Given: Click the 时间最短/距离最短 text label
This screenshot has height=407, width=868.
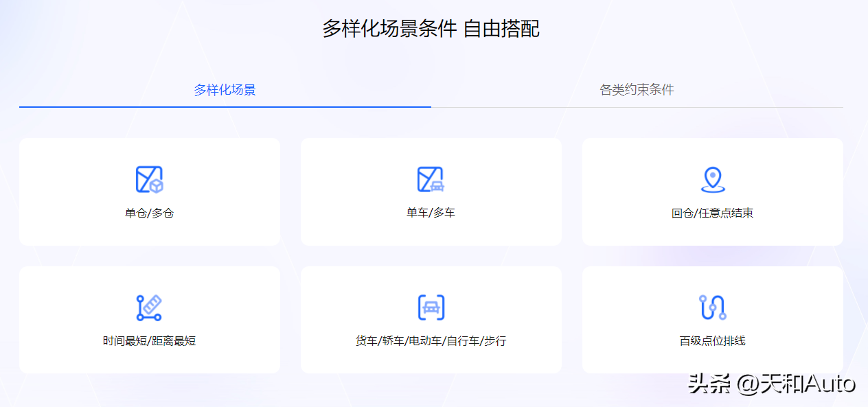Looking at the screenshot, I should pos(150,340).
